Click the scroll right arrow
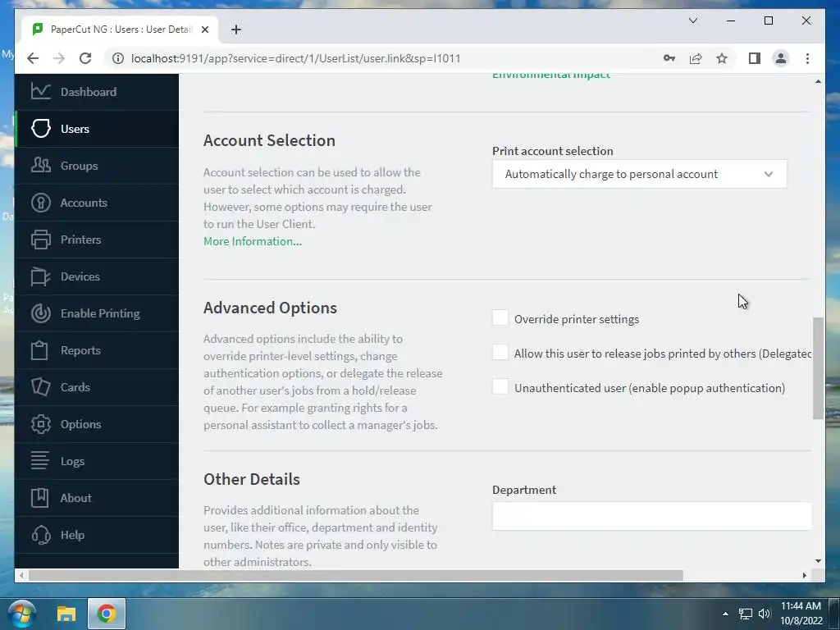 coord(805,575)
